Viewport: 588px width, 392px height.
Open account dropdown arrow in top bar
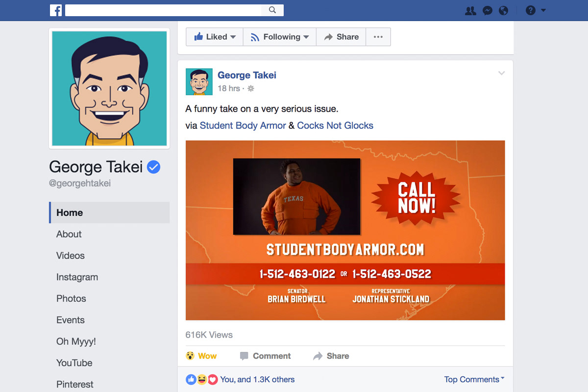pyautogui.click(x=543, y=10)
